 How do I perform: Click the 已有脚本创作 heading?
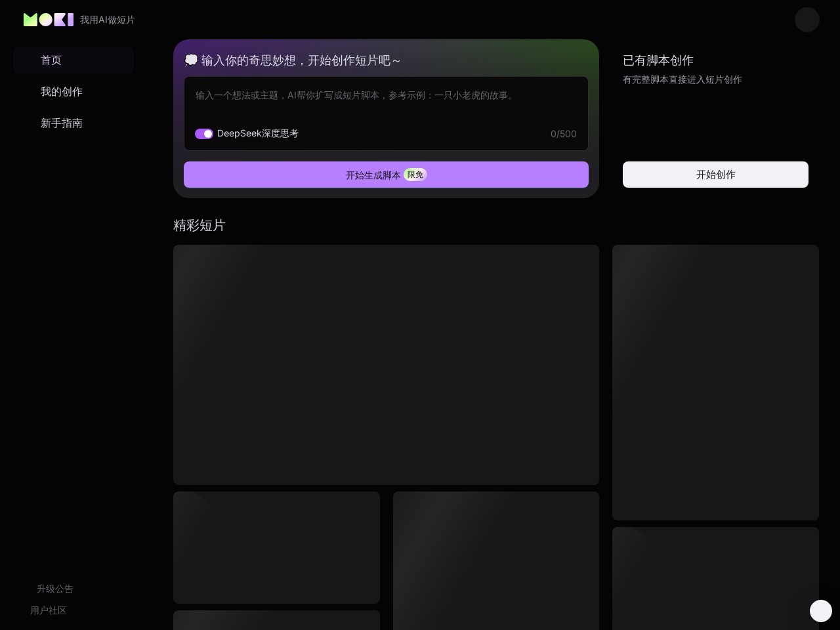(x=658, y=60)
